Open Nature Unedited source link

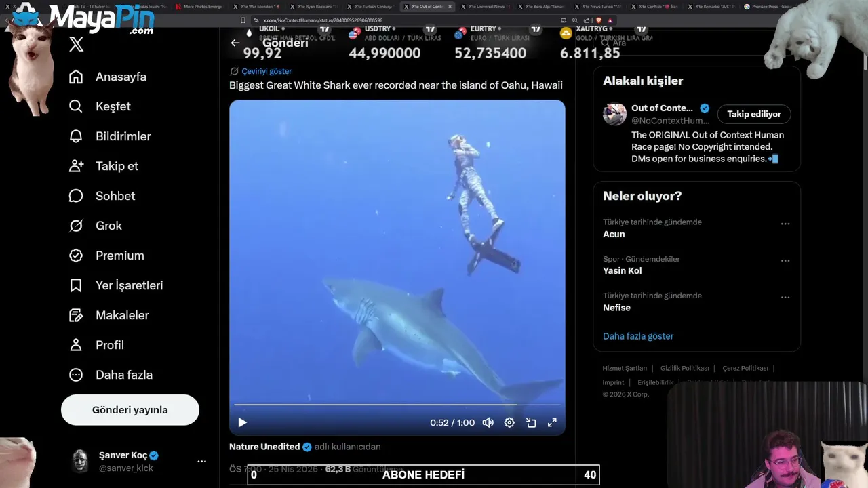(264, 447)
